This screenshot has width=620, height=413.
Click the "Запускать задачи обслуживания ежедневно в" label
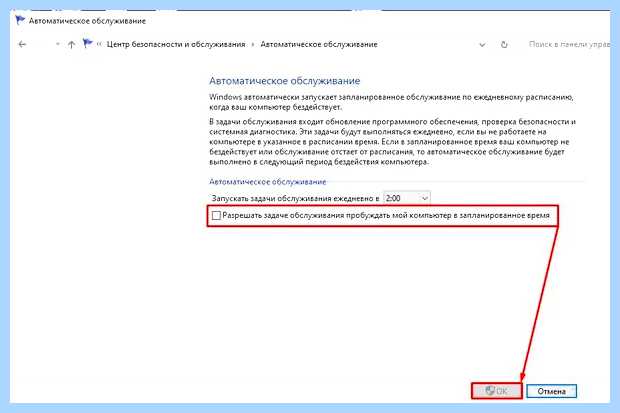click(295, 198)
